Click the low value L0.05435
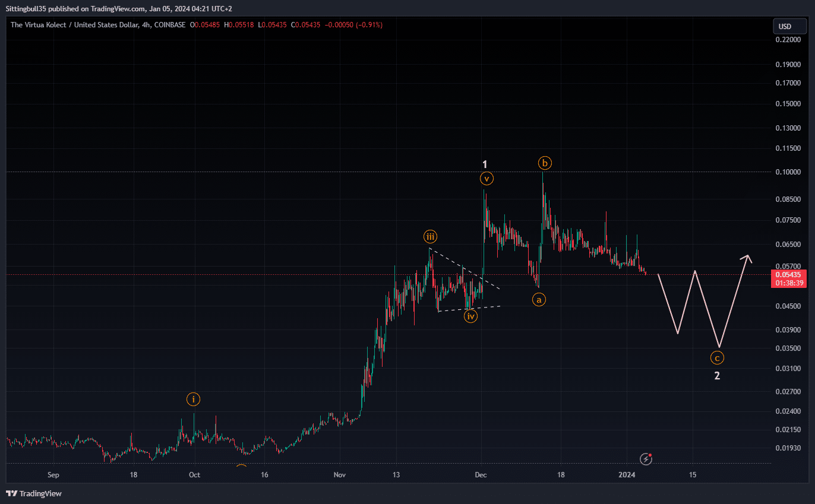This screenshot has height=504, width=815. point(271,25)
